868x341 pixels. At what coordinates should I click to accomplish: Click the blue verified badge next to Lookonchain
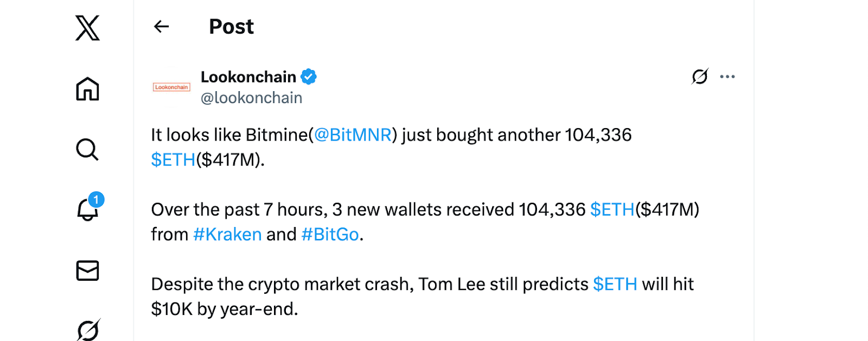pyautogui.click(x=309, y=77)
